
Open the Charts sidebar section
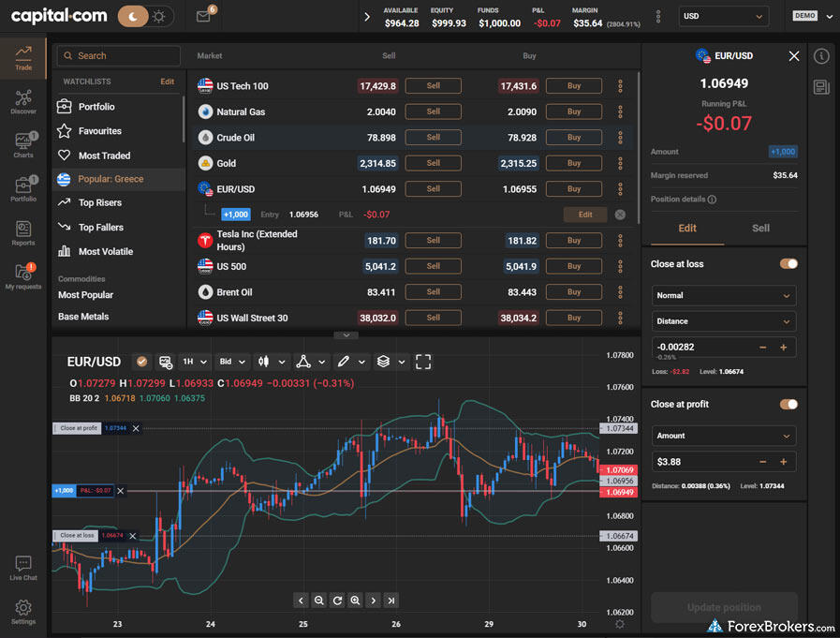(23, 145)
